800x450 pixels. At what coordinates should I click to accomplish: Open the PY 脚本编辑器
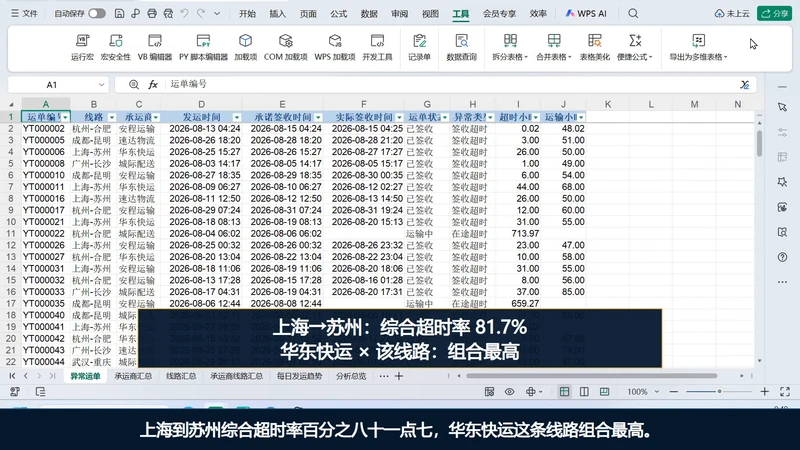click(203, 47)
